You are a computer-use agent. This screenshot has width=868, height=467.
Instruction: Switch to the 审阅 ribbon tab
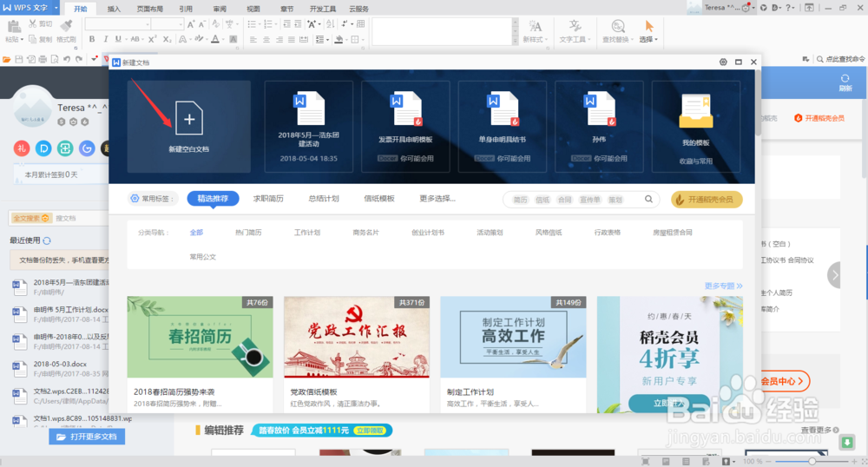click(x=220, y=9)
